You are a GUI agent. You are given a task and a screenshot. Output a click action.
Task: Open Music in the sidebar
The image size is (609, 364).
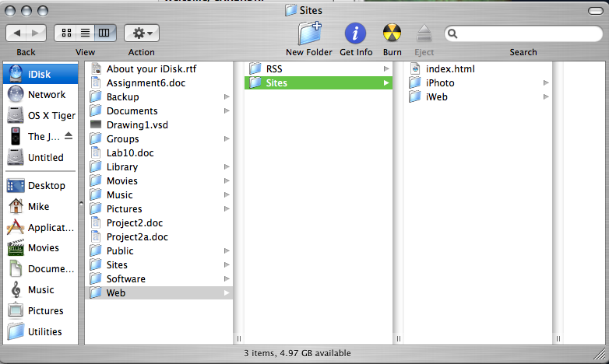click(40, 290)
